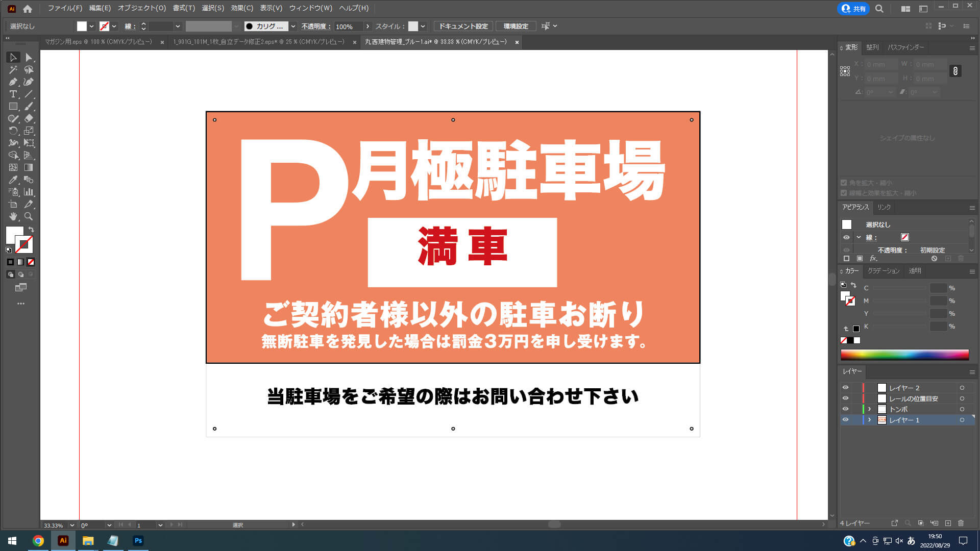Select the Direct Selection tool

tap(29, 58)
